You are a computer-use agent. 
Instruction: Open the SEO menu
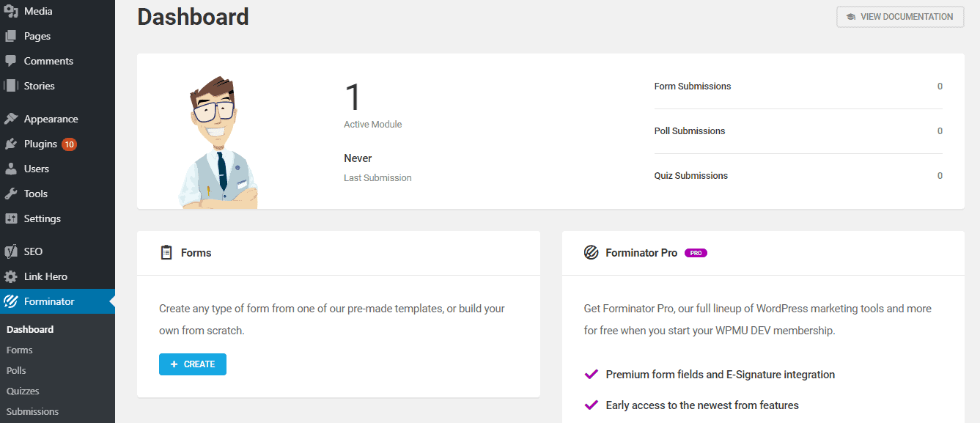(x=57, y=251)
